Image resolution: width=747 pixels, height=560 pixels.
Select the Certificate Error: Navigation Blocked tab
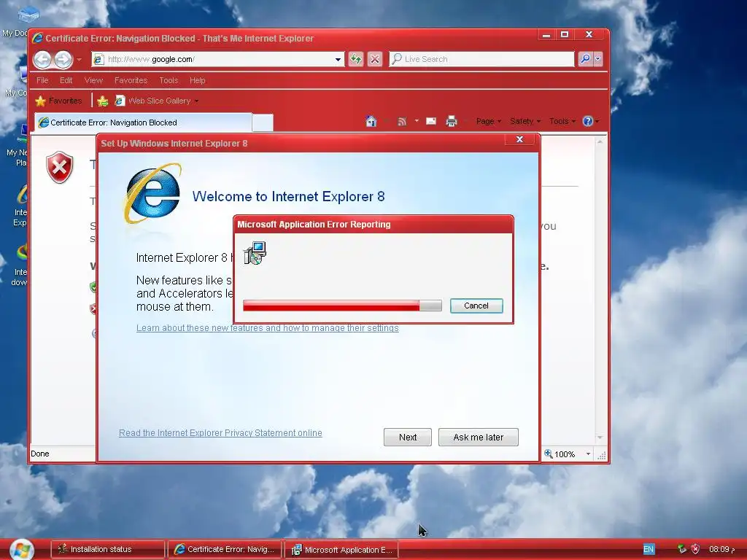pyautogui.click(x=143, y=122)
